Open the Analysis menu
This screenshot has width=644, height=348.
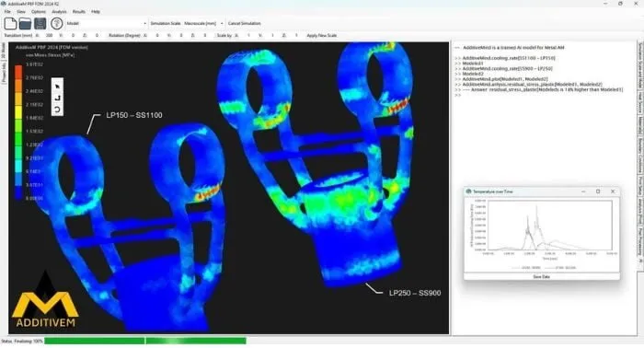59,11
